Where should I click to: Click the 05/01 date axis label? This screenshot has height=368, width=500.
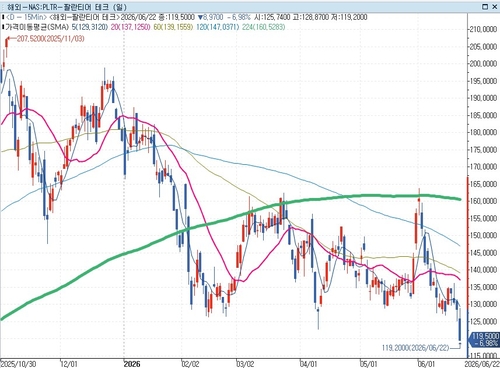[369, 363]
